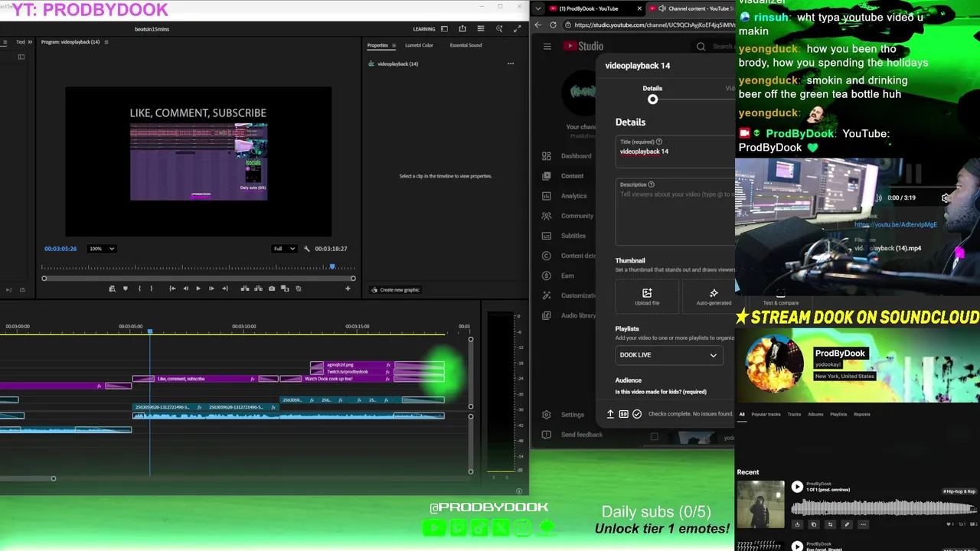980x551 pixels.
Task: Click the Mark In bracket icon
Action: point(139,289)
